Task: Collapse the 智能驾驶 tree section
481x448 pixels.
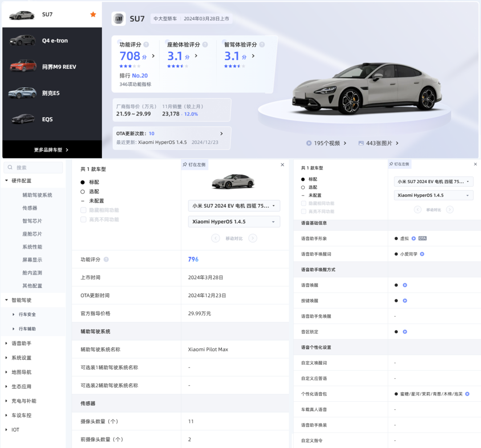Action: click(6, 300)
